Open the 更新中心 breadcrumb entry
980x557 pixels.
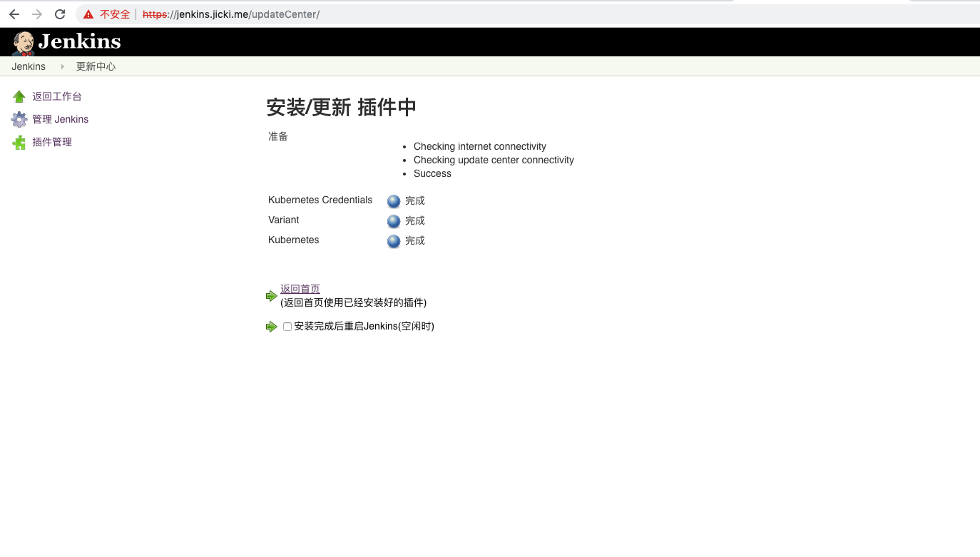(x=96, y=66)
